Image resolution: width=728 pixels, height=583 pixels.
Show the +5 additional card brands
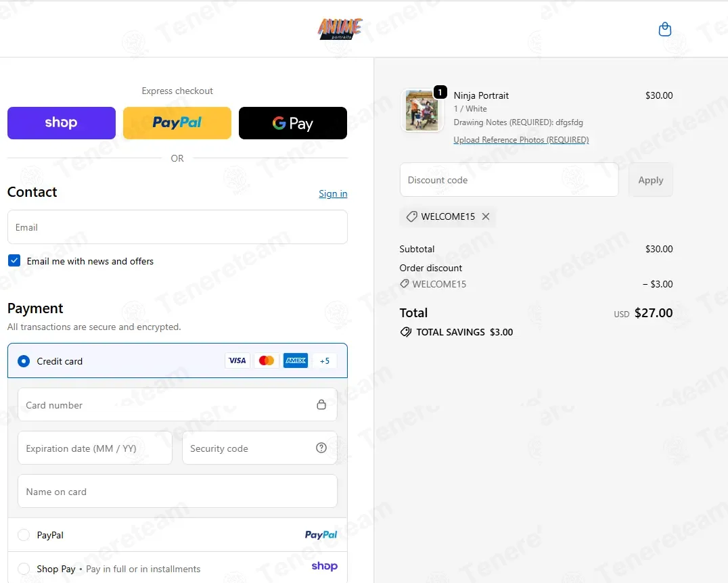click(325, 360)
